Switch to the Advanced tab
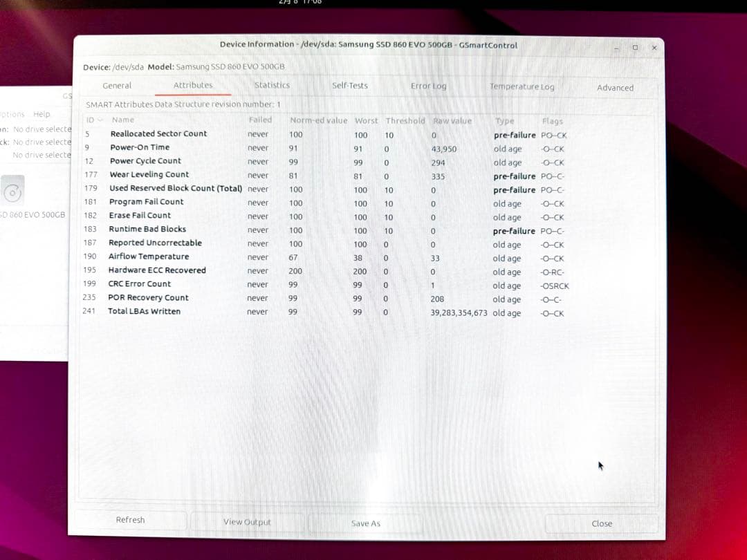This screenshot has height=560, width=747. [615, 88]
